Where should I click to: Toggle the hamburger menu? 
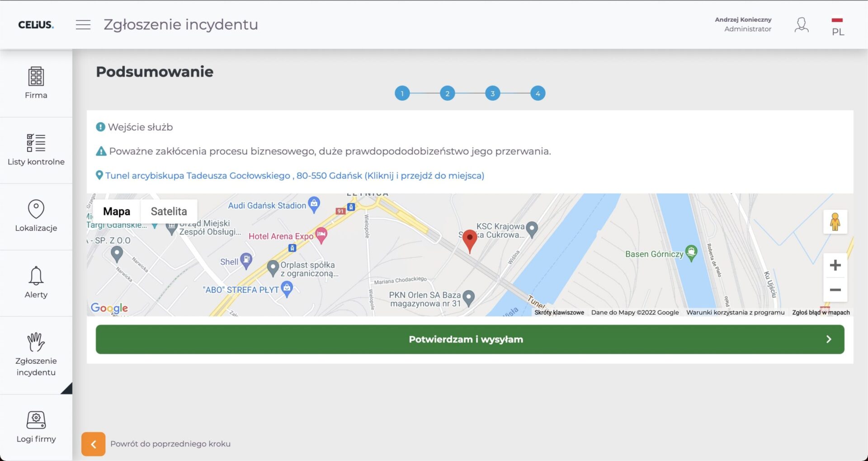point(83,25)
